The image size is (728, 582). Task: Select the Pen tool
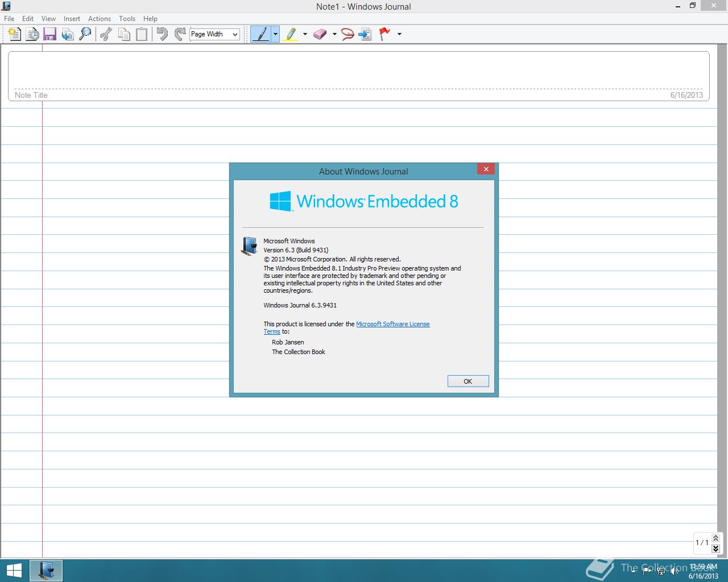261,34
